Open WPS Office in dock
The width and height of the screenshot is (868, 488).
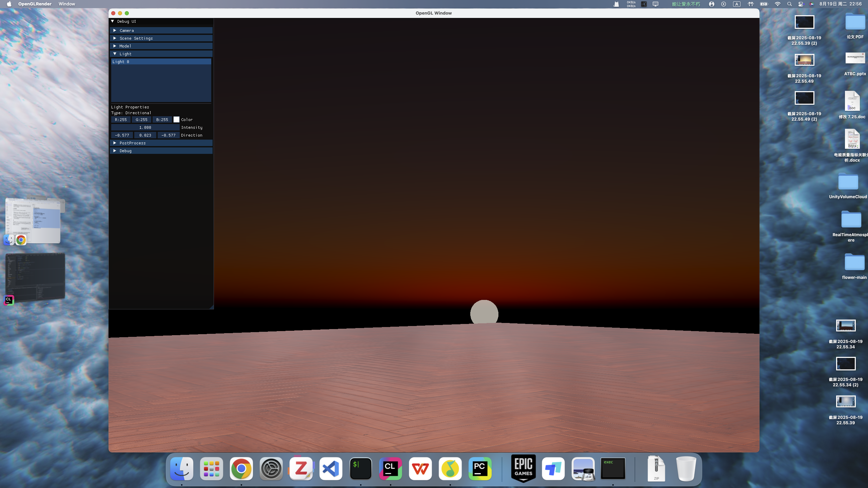coord(420,469)
